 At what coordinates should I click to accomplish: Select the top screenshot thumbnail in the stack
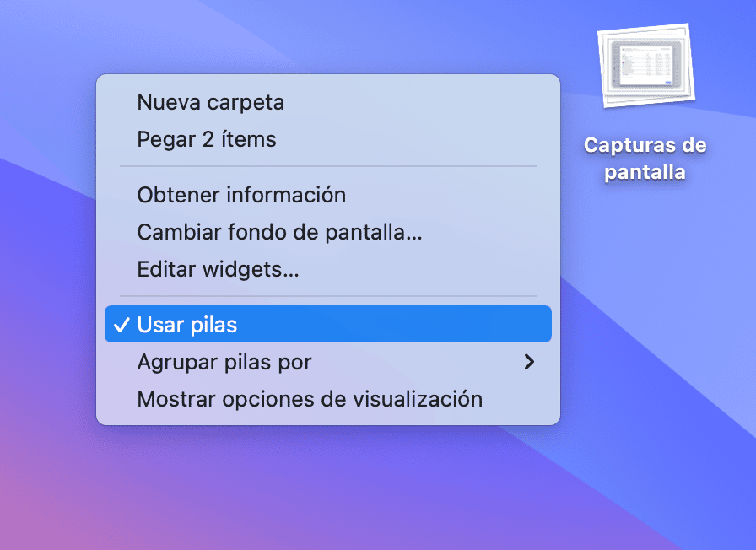pyautogui.click(x=646, y=65)
